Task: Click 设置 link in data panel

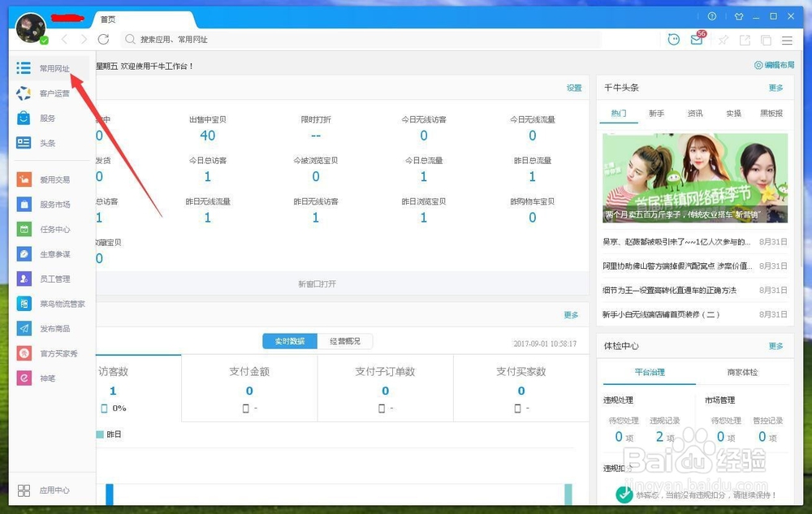Action: [x=574, y=88]
